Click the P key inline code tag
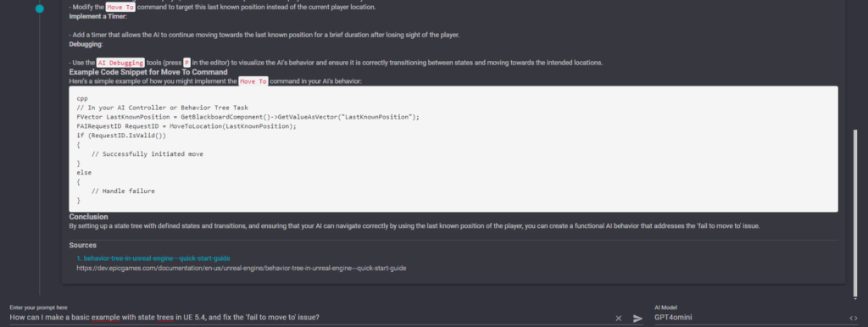The image size is (868, 327). tap(186, 63)
